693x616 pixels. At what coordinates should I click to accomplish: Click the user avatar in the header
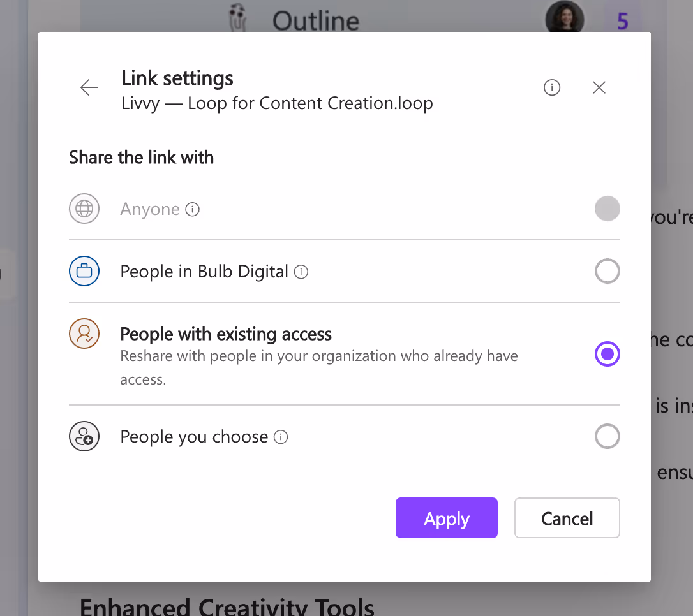(x=564, y=18)
